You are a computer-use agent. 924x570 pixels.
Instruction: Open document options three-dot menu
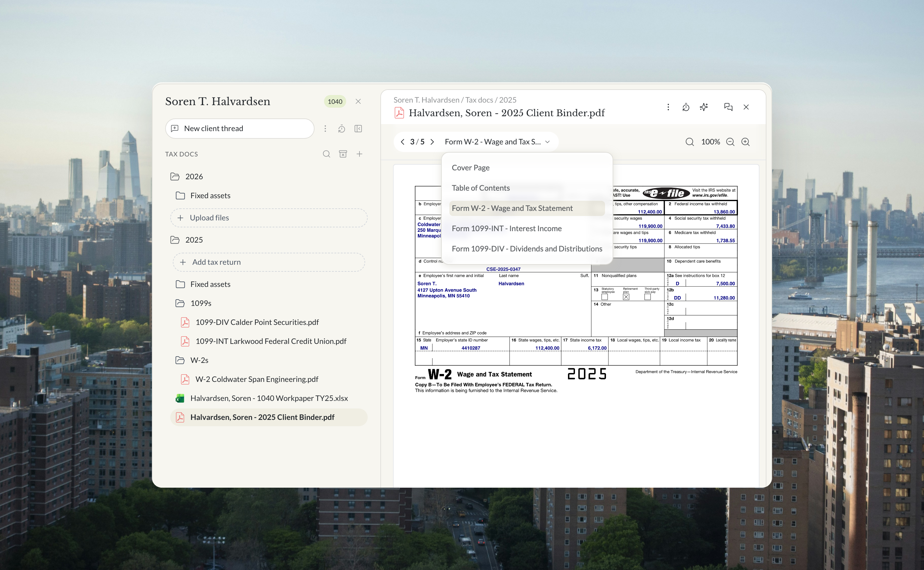[668, 107]
